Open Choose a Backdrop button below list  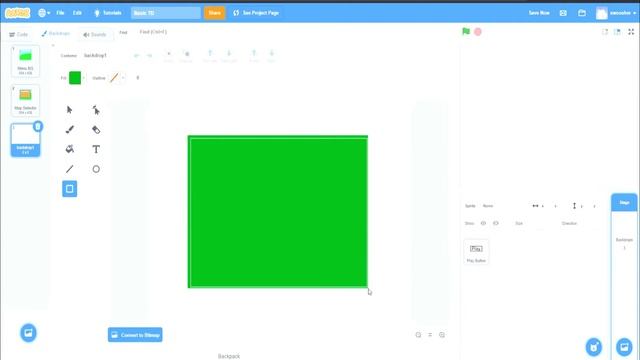pos(28,333)
